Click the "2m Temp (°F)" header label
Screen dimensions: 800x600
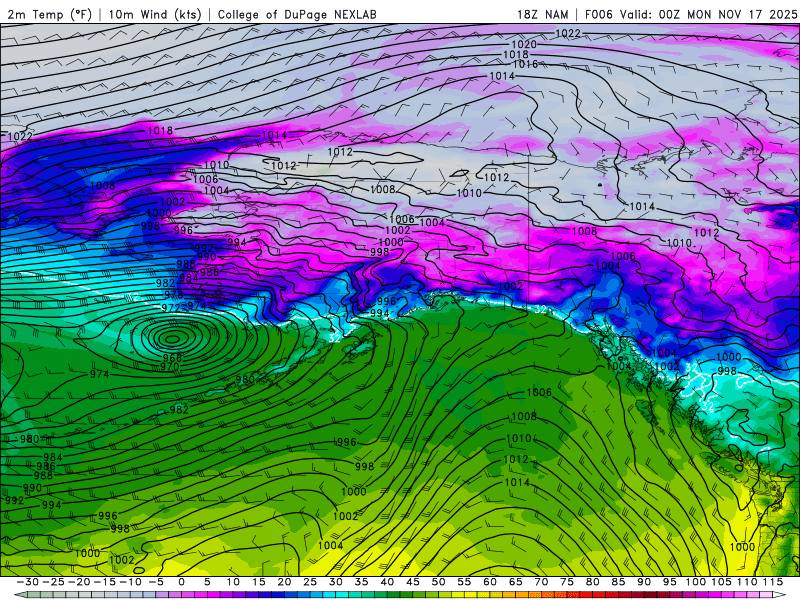coord(49,14)
